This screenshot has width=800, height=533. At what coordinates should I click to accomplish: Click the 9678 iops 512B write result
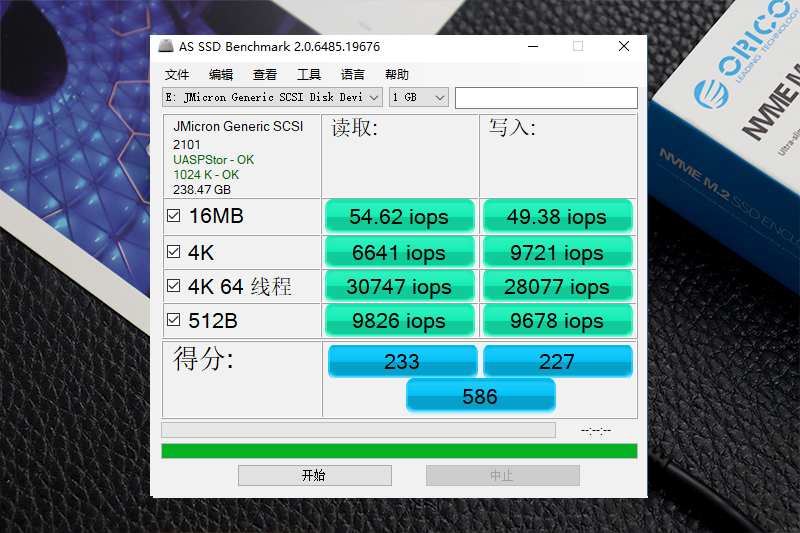click(558, 320)
